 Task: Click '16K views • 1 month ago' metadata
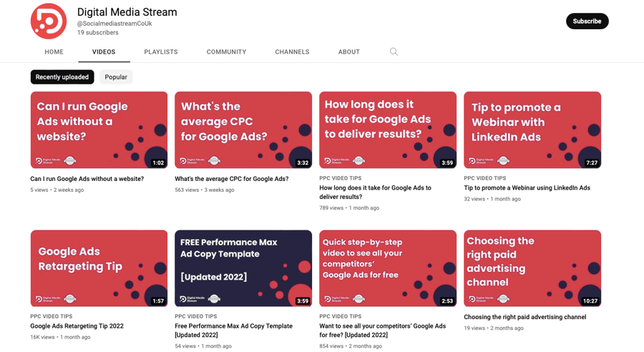[x=60, y=337]
